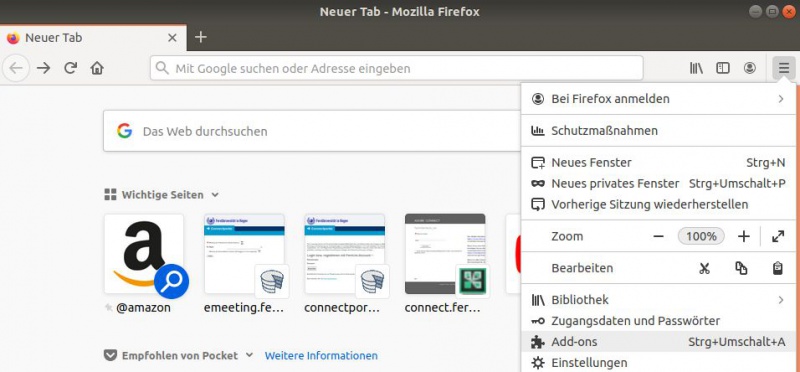
Task: Open the home page
Action: (x=97, y=68)
